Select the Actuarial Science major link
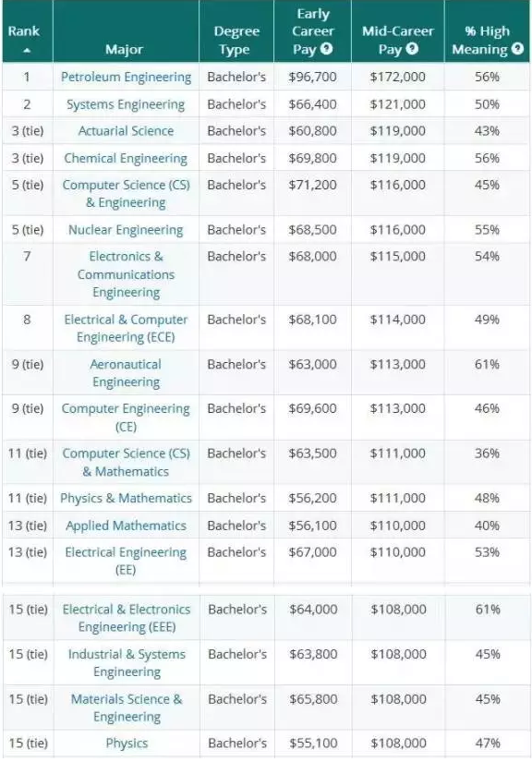This screenshot has height=762, width=532. tap(126, 131)
